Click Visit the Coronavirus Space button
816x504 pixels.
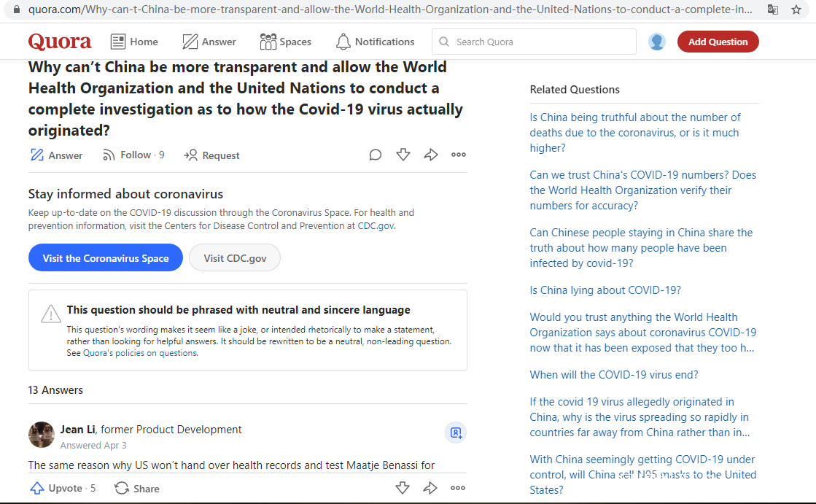click(x=106, y=257)
